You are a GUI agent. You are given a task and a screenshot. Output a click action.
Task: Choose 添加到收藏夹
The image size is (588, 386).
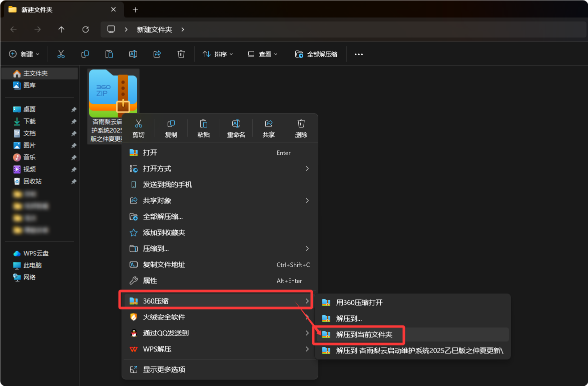pyautogui.click(x=220, y=232)
